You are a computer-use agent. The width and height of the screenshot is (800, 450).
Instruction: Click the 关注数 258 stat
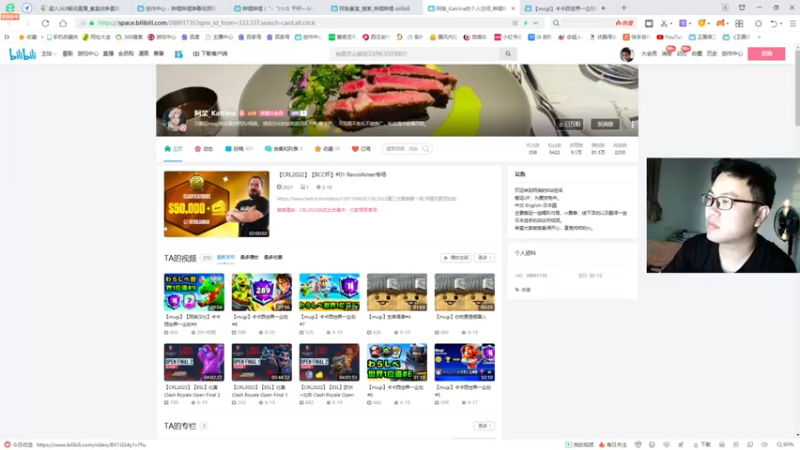pos(533,149)
